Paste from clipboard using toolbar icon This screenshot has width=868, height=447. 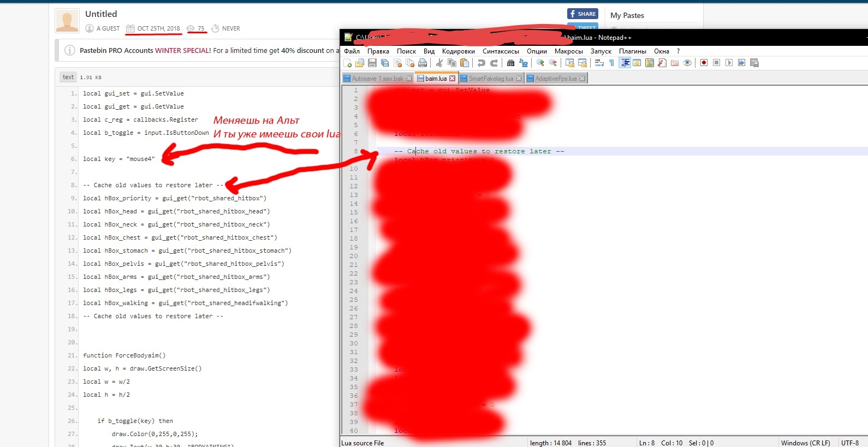[x=464, y=63]
